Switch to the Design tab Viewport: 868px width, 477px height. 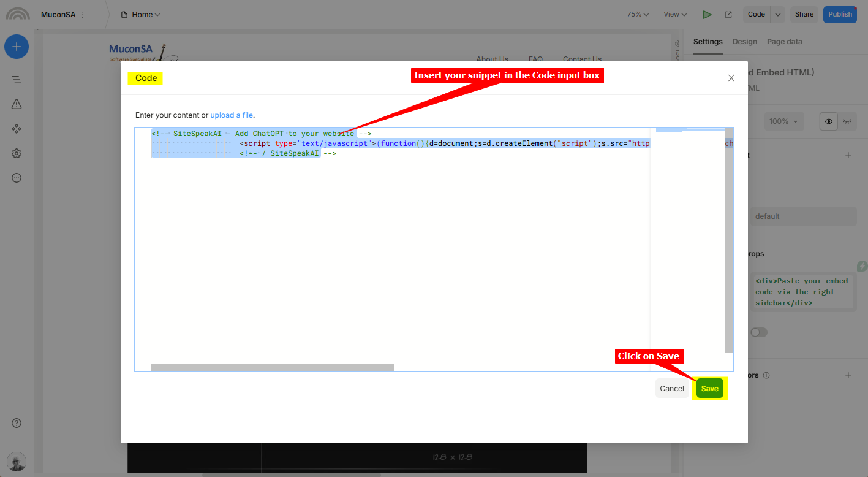pyautogui.click(x=745, y=42)
